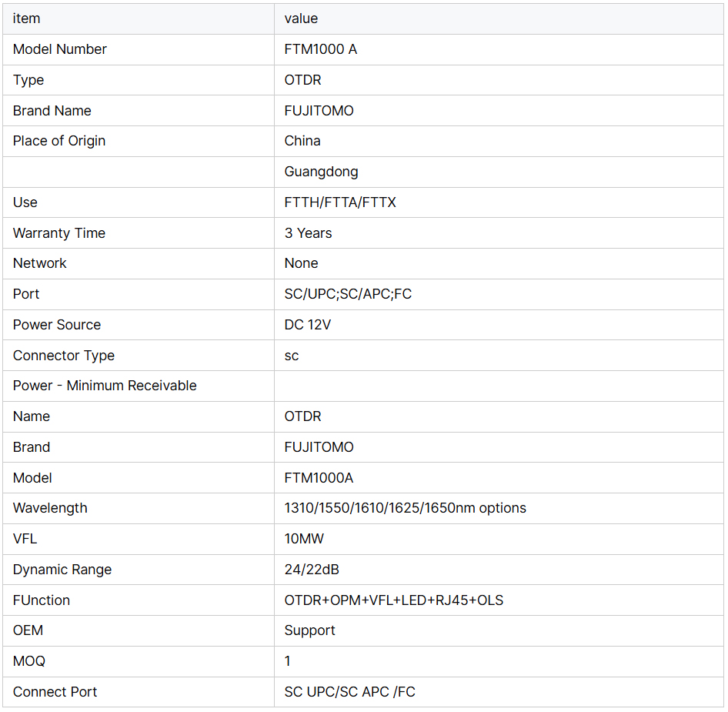Click the 'MOQ' label cell
This screenshot has height=712, width=728.
[29, 661]
